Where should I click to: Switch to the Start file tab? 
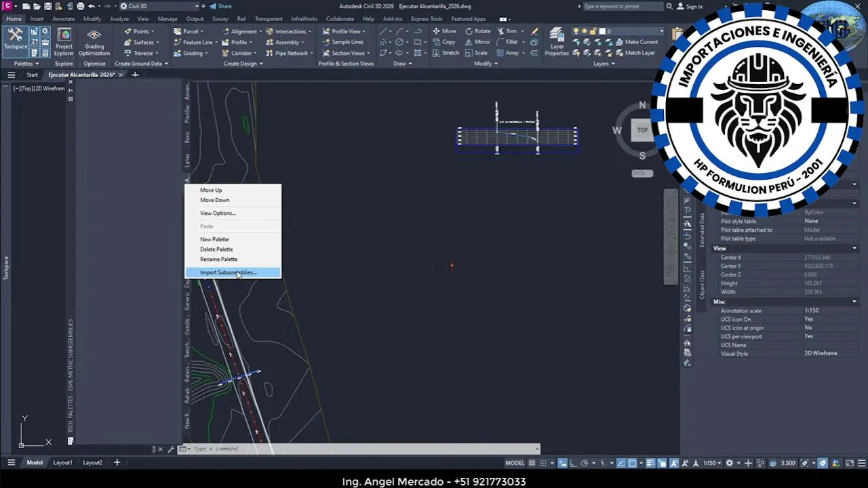coord(32,75)
